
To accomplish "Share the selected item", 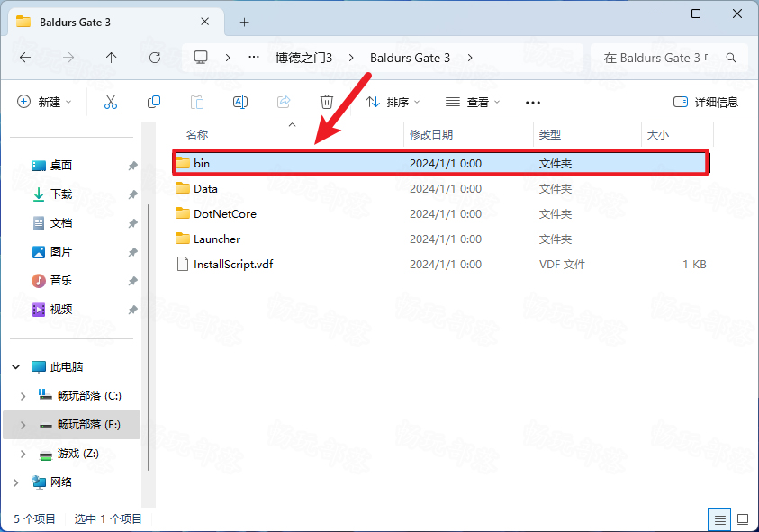I will 284,102.
